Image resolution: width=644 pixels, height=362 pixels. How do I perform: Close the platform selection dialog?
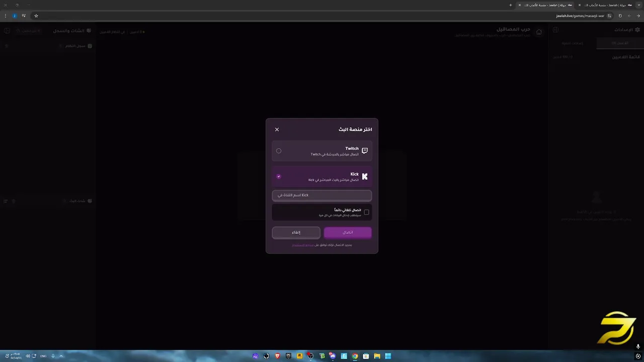coord(277,129)
